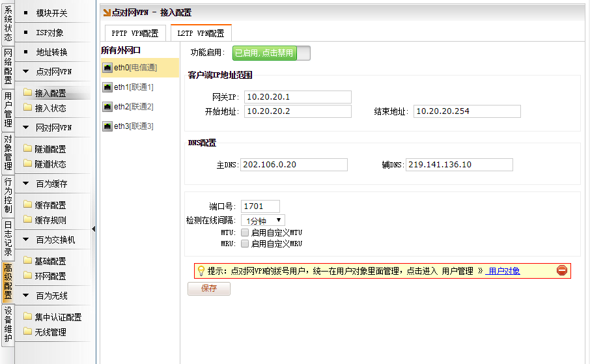Dismiss the hint with red minus icon
The width and height of the screenshot is (590, 364).
pos(561,271)
